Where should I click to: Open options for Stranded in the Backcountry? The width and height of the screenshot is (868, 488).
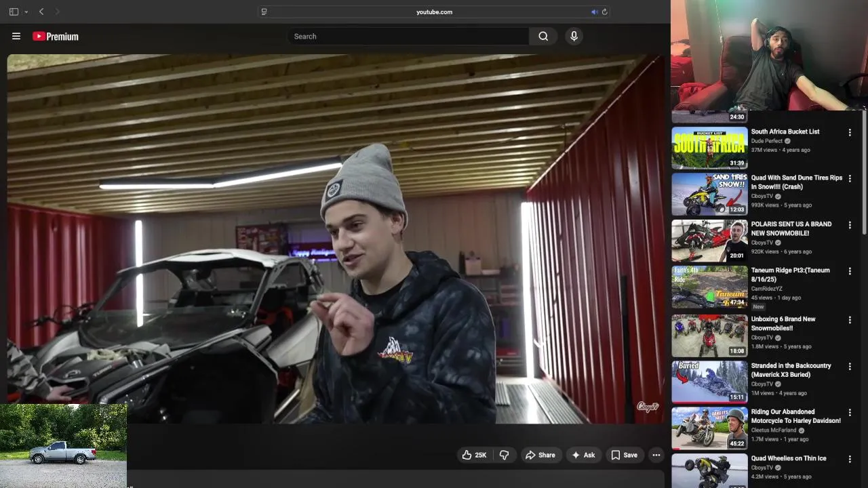coord(849,367)
